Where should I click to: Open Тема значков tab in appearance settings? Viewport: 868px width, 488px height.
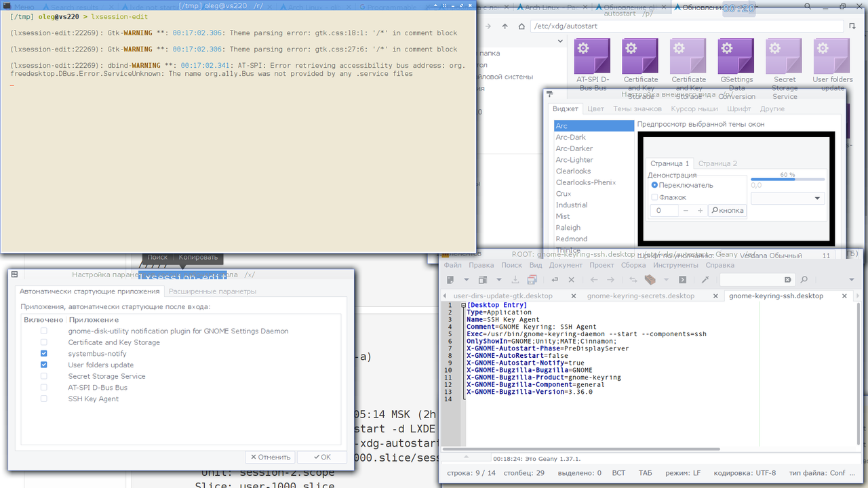point(637,108)
